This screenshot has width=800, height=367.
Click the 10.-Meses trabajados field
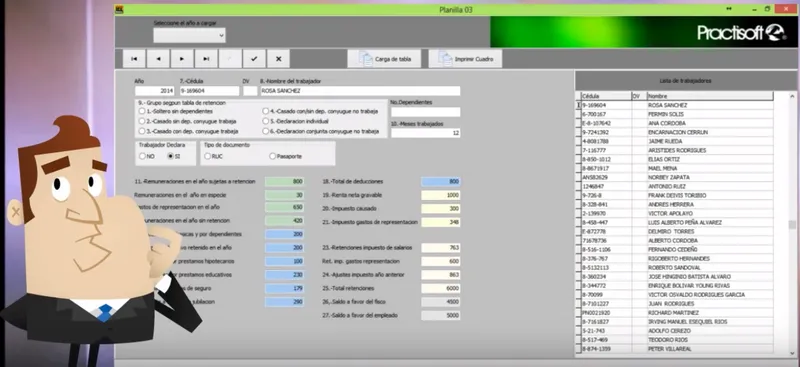point(426,133)
